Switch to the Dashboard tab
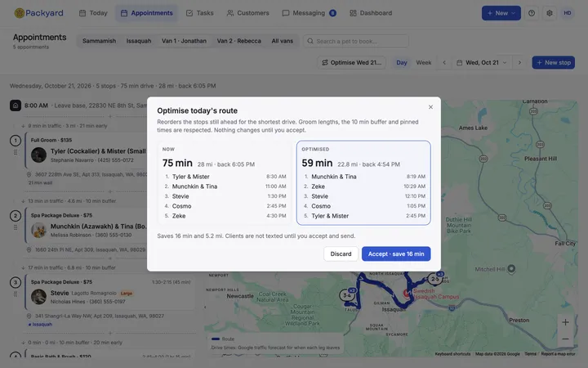The image size is (588, 368). 371,13
